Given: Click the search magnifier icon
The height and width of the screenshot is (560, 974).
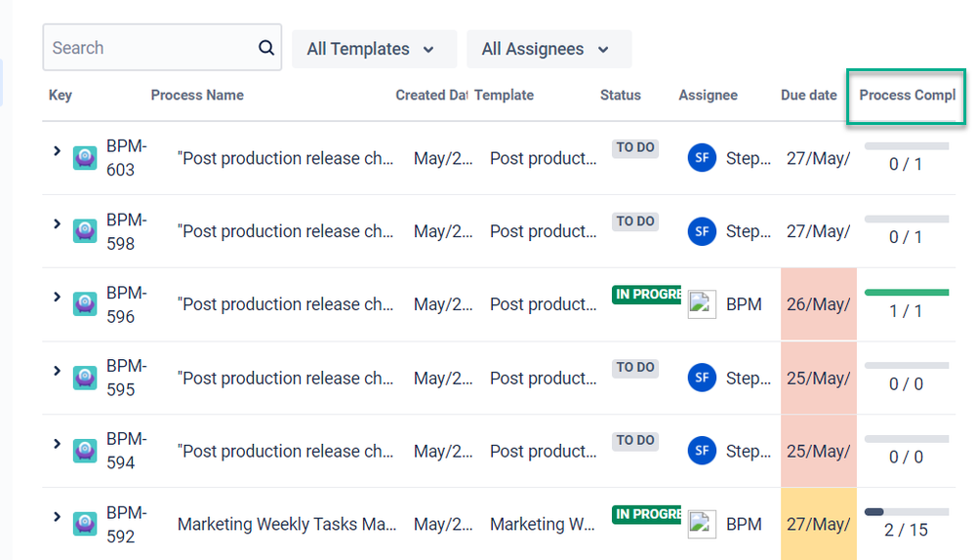Looking at the screenshot, I should [x=265, y=48].
